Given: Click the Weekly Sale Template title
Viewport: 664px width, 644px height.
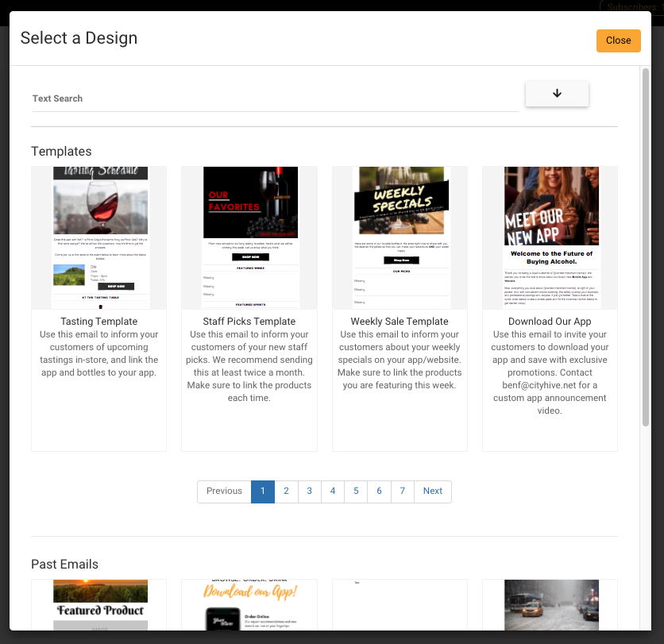Looking at the screenshot, I should pos(400,322).
